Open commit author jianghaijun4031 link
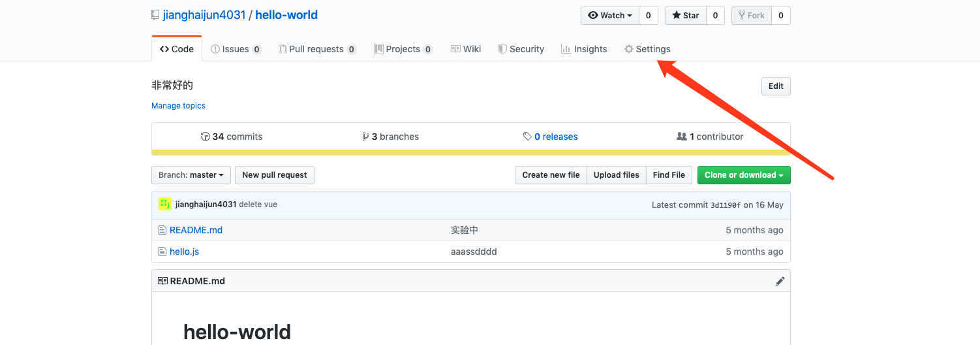The width and height of the screenshot is (980, 345). tap(206, 205)
